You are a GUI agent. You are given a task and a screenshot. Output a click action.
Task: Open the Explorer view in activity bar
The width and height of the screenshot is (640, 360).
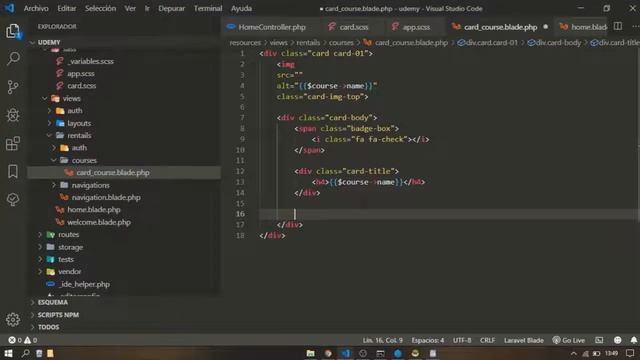coord(13,31)
